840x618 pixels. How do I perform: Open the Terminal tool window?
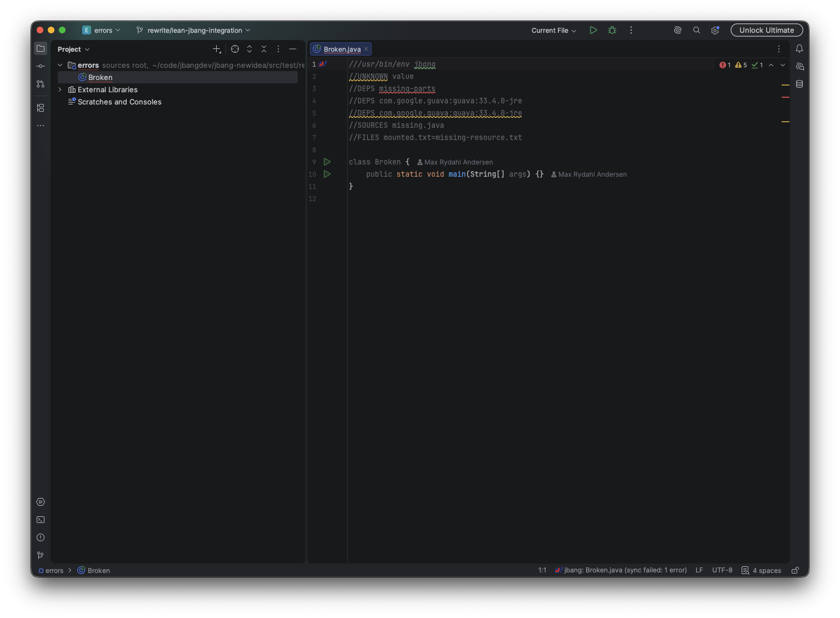(x=41, y=520)
